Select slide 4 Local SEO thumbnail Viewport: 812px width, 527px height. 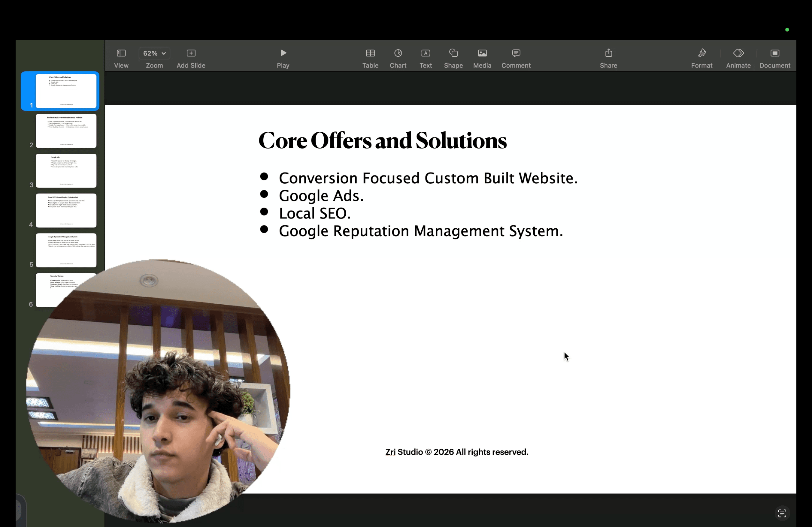(66, 210)
